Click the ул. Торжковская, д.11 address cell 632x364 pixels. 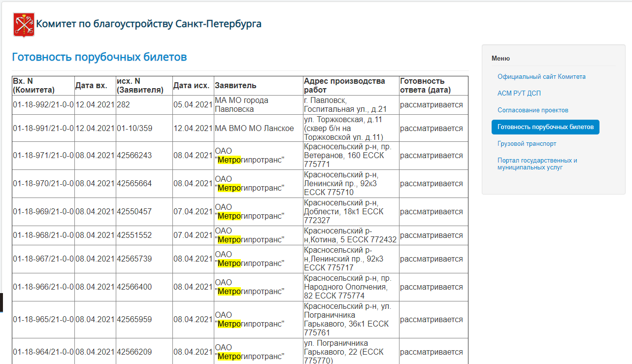343,128
